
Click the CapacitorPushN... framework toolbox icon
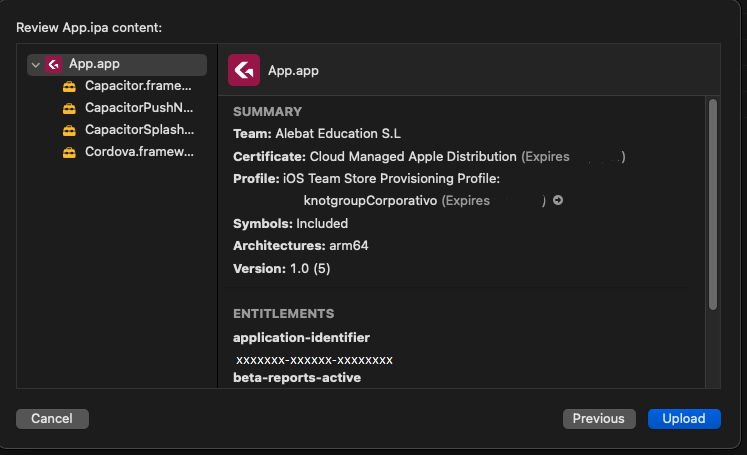(69, 108)
